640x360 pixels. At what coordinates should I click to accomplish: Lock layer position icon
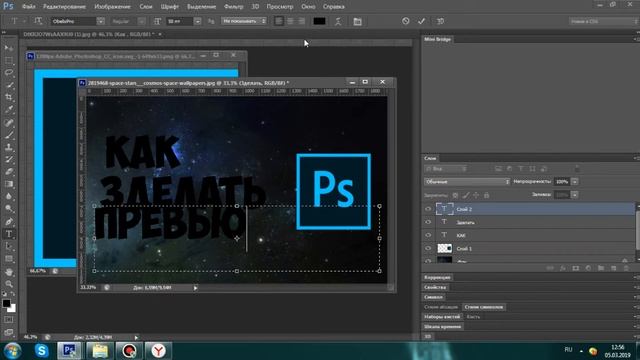point(476,196)
